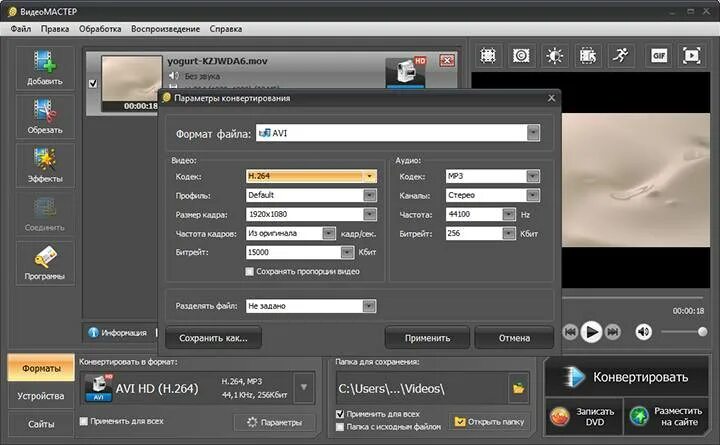Skip to previous frame button
Viewport: 720px width, 445px height.
click(x=570, y=332)
